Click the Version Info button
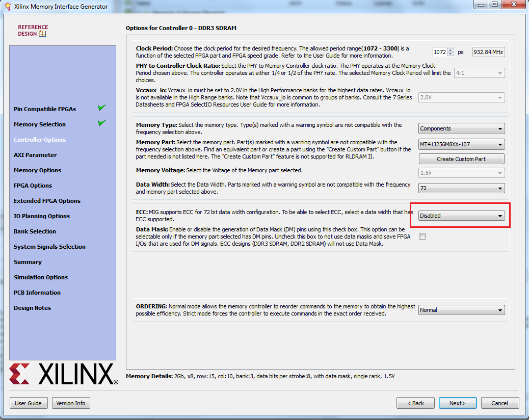The height and width of the screenshot is (420, 529). click(x=71, y=403)
